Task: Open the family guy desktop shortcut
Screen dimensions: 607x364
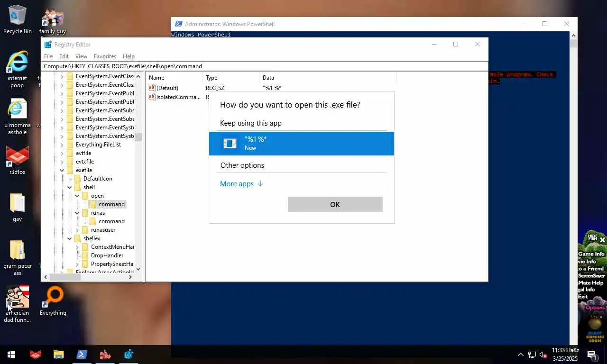Action: tap(53, 21)
